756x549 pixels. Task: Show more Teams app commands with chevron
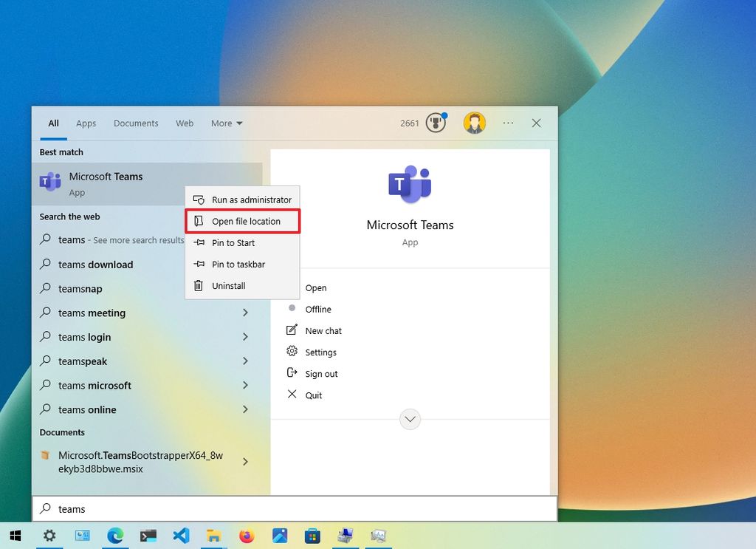pyautogui.click(x=410, y=419)
